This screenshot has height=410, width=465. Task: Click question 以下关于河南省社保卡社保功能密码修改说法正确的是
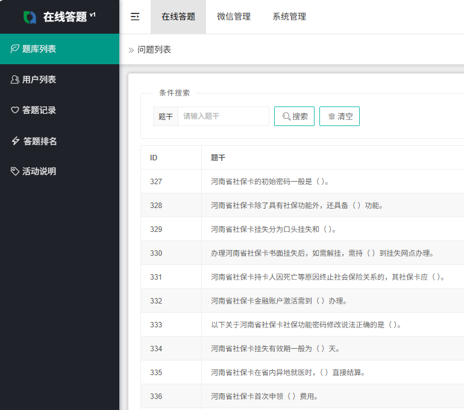tap(306, 325)
